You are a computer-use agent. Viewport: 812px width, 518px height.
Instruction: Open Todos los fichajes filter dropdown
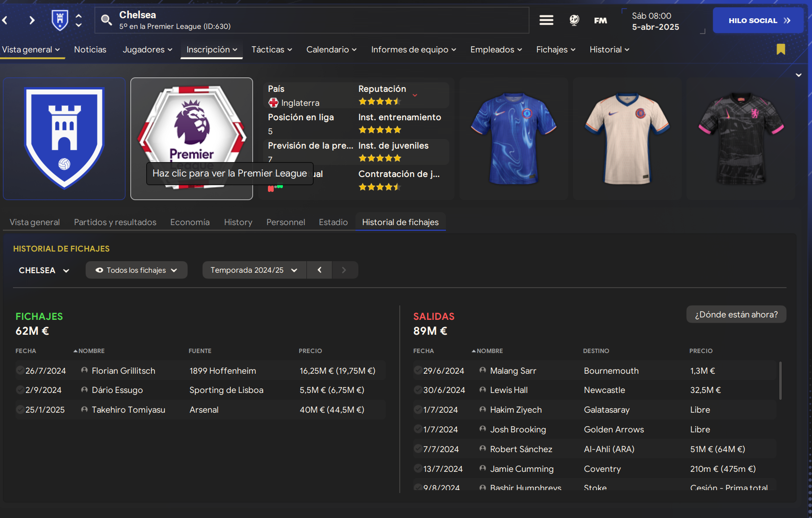[137, 270]
